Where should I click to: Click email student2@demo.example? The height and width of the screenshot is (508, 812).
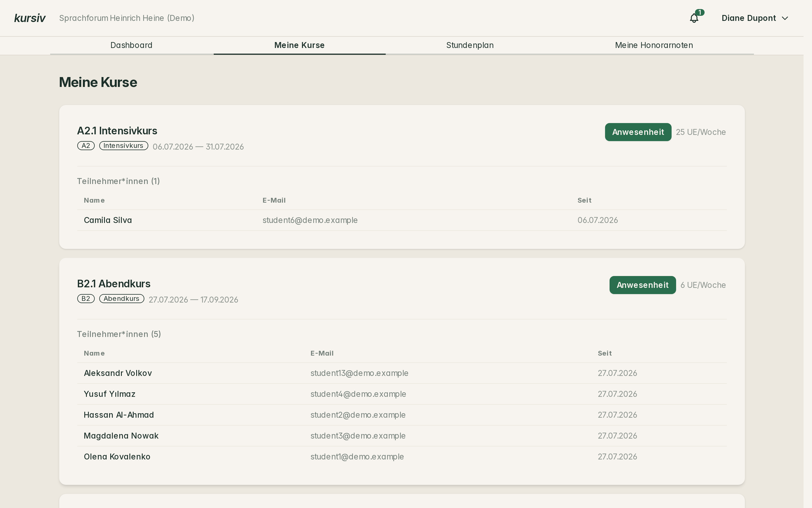click(358, 415)
